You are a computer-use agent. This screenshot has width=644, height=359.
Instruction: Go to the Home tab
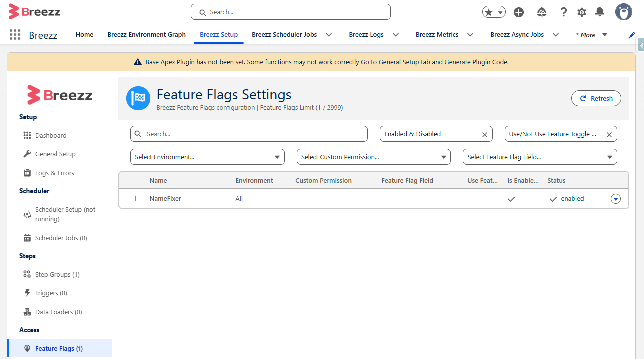pos(84,35)
